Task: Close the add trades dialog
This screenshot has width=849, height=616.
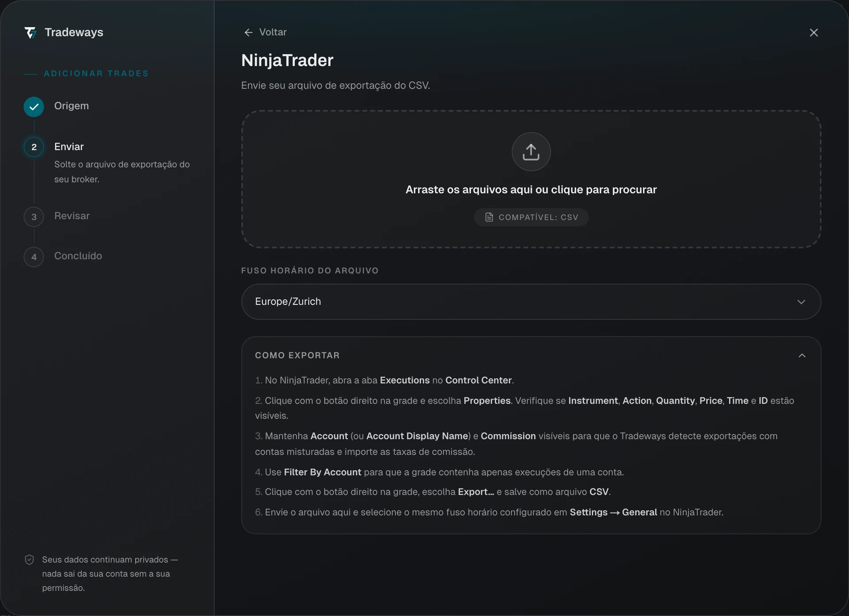Action: 814,33
